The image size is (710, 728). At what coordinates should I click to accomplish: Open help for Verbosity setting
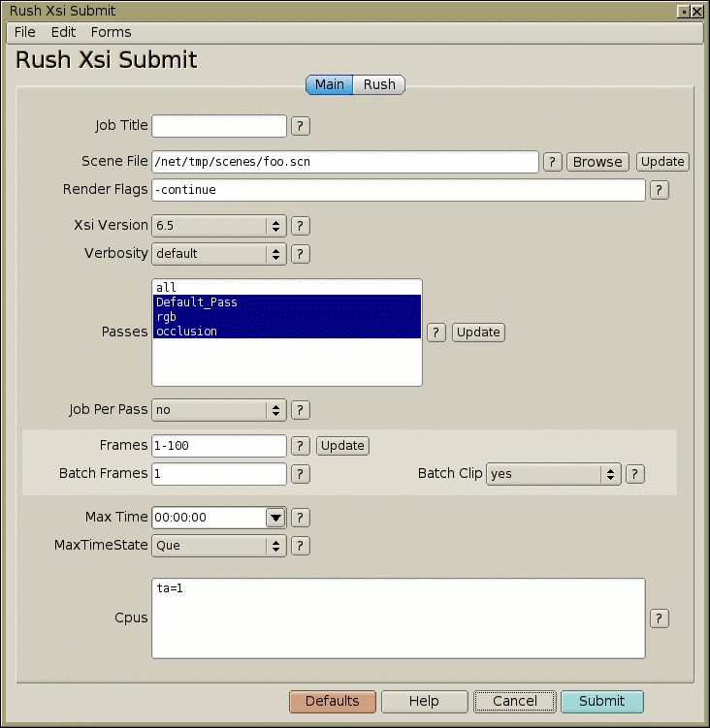[x=300, y=254]
